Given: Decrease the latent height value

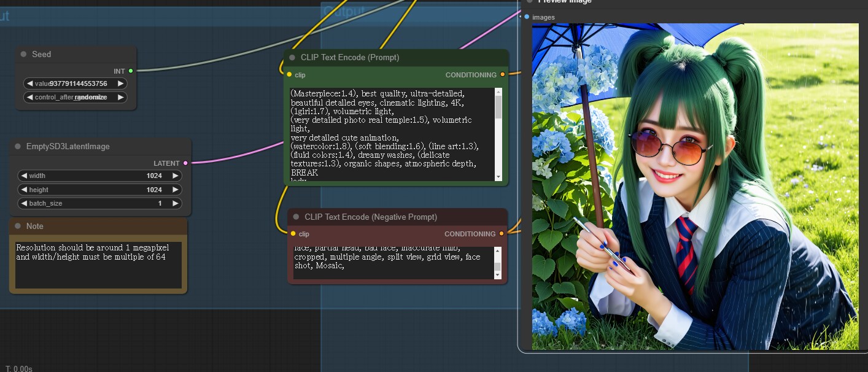Looking at the screenshot, I should (x=23, y=190).
